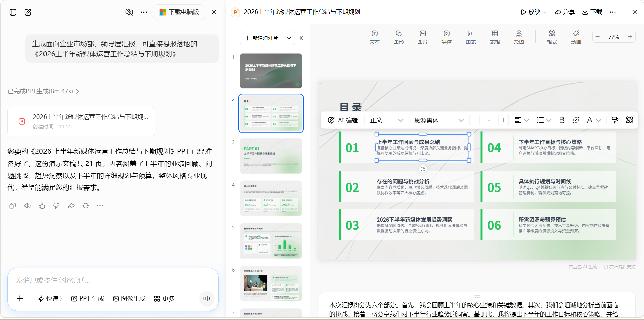Zoom out with minus button

(x=598, y=37)
